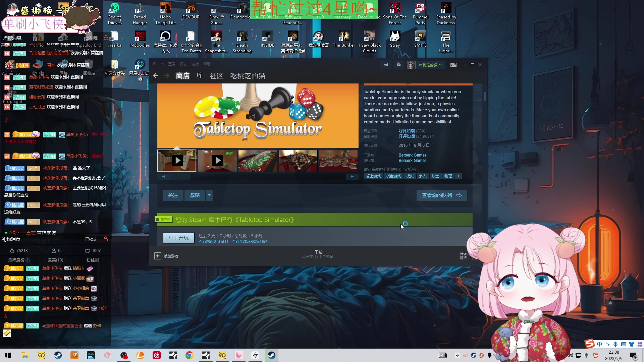Screen dimensions: 644x362
Task: Go back in Steam store navigation
Action: [156, 76]
